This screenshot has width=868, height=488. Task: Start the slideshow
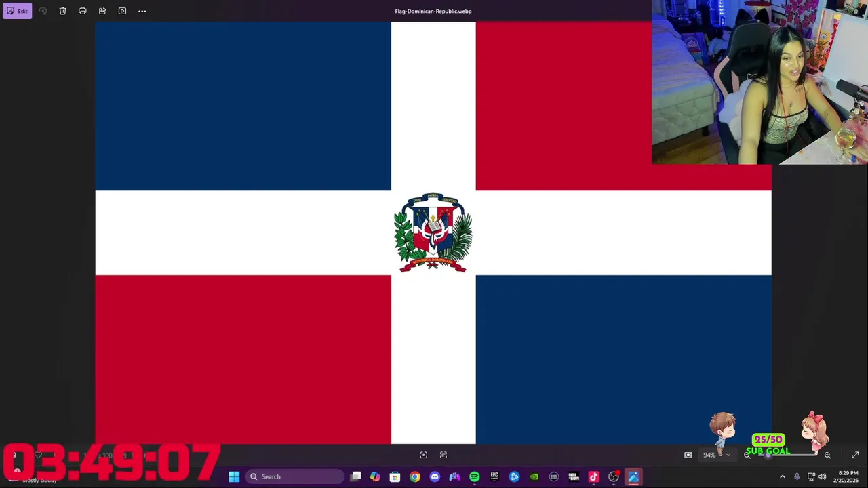[122, 11]
